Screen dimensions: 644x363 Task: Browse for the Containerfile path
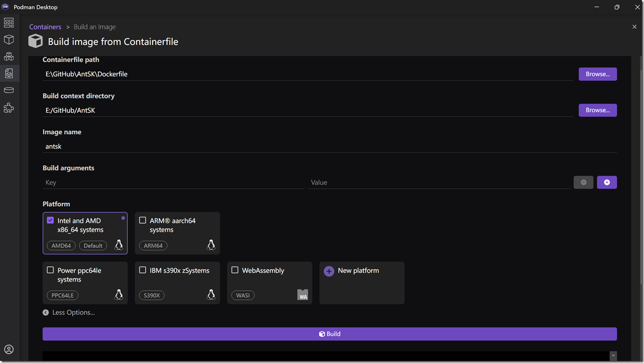tap(597, 74)
